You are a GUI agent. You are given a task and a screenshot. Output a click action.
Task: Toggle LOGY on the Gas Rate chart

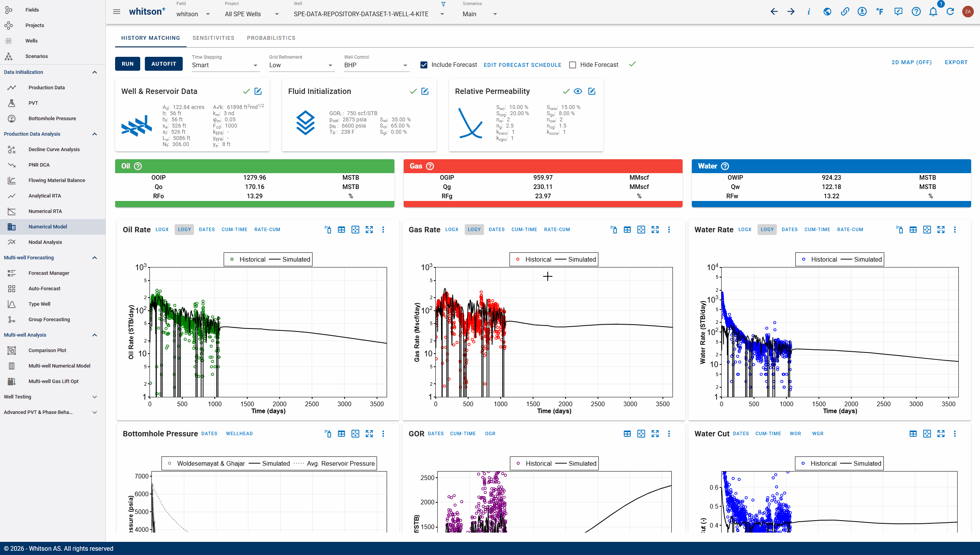coord(474,230)
